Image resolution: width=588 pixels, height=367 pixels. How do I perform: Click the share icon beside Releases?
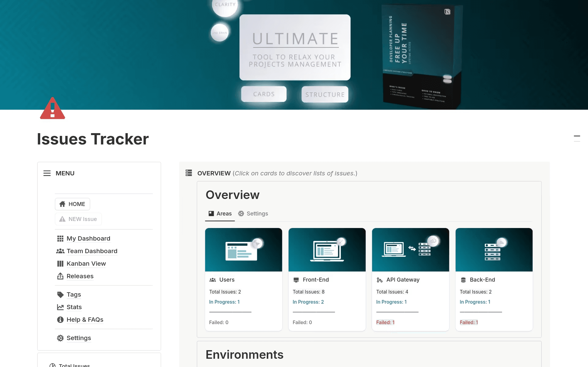click(x=60, y=276)
